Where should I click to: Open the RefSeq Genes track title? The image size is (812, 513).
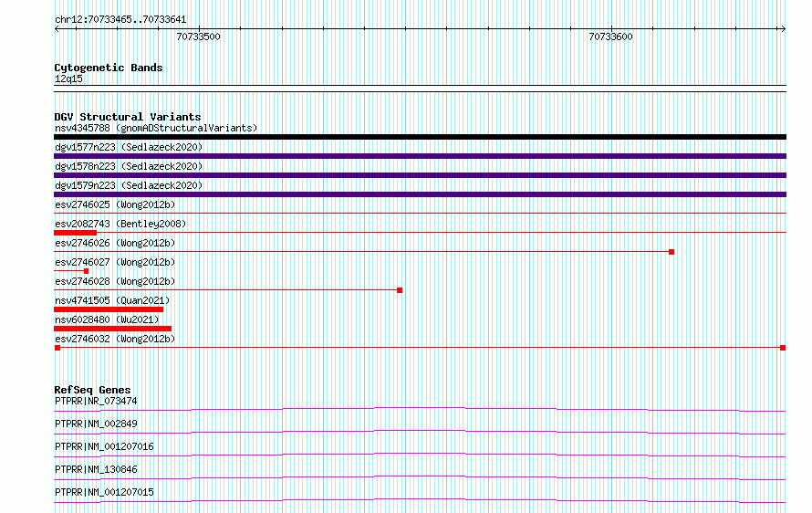click(93, 390)
